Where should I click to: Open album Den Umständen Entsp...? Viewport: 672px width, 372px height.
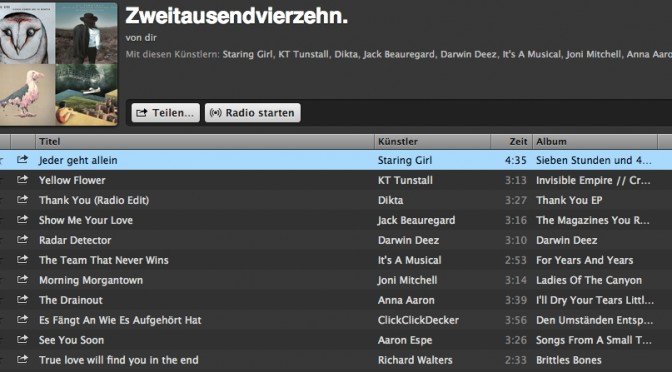tap(594, 320)
